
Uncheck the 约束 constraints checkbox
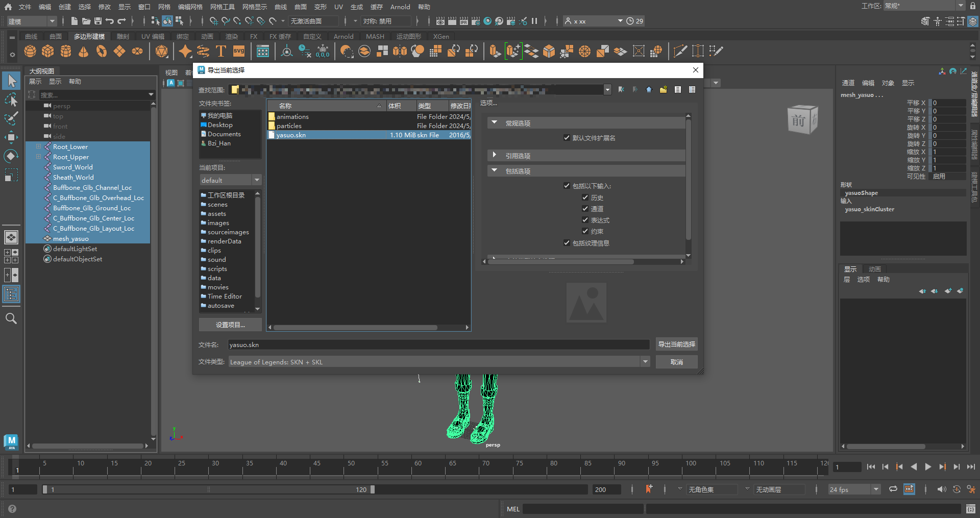click(585, 231)
